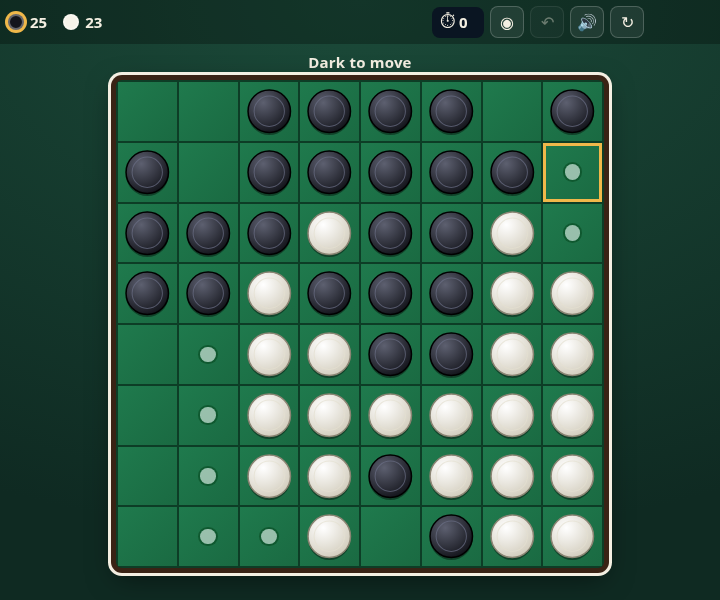Undo the last move
720x600 pixels.
[x=547, y=22]
